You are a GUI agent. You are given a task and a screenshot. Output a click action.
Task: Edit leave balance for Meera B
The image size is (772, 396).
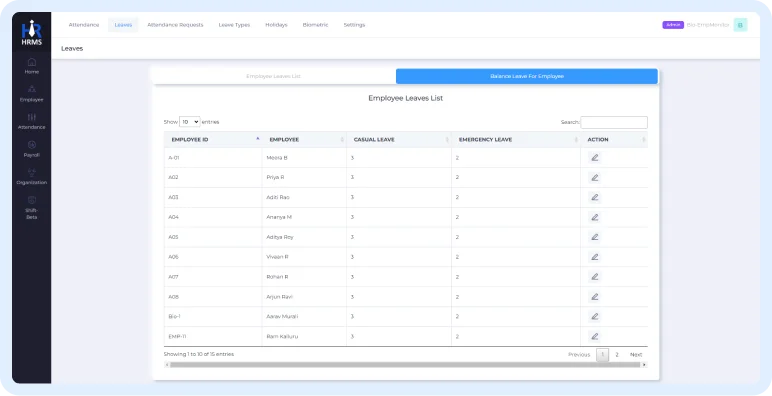(x=594, y=158)
